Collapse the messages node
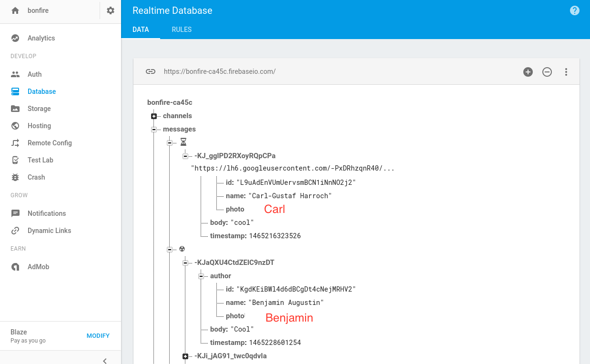This screenshot has height=364, width=590. [154, 130]
